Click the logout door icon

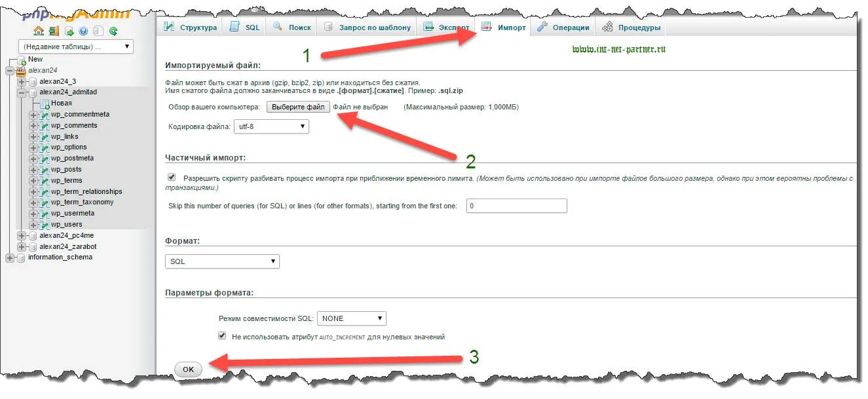coord(54,31)
